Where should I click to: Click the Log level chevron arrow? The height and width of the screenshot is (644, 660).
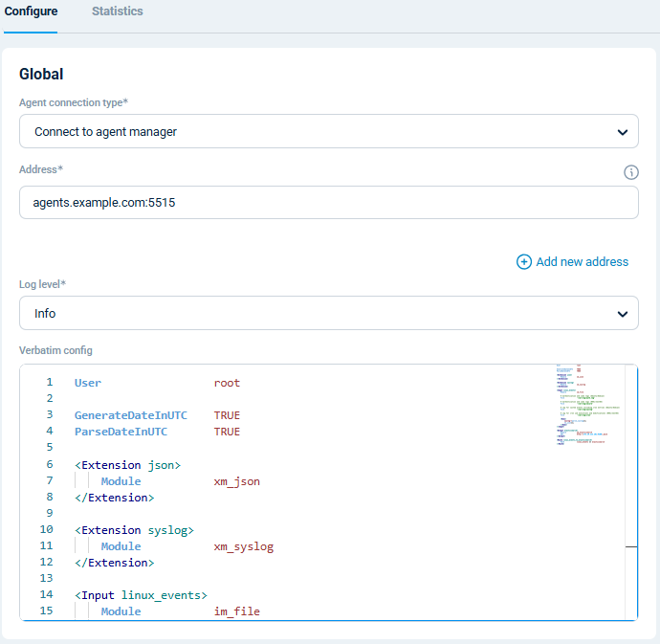622,314
